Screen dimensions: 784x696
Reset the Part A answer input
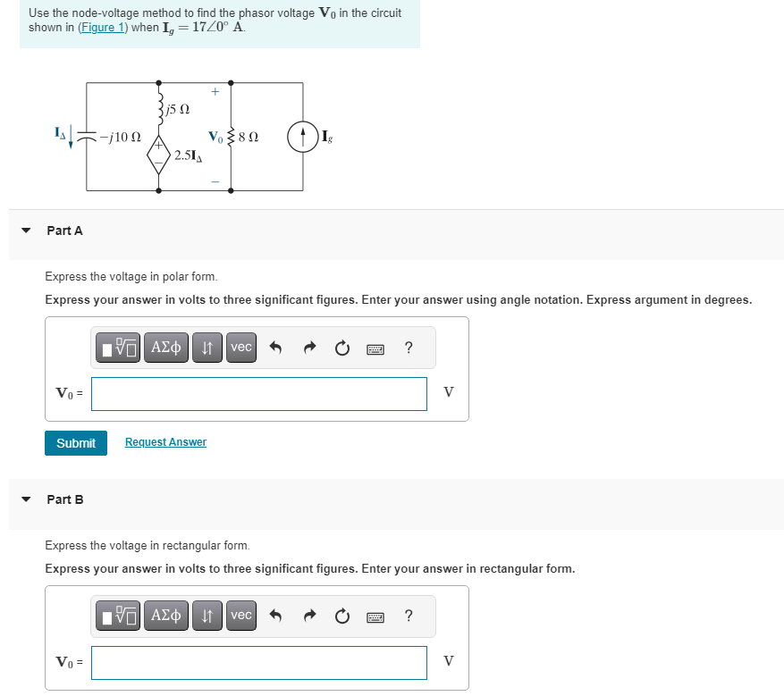point(342,348)
